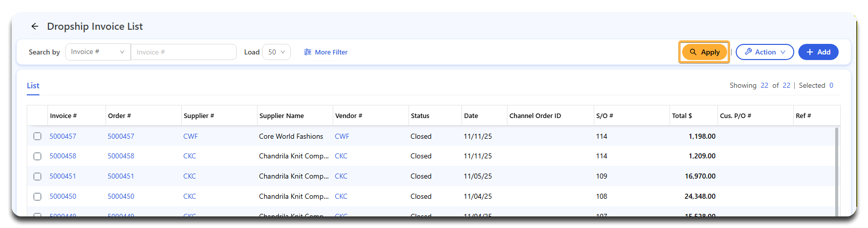This screenshot has height=228, width=868.
Task: Focus the Invoice # search input
Action: 183,52
